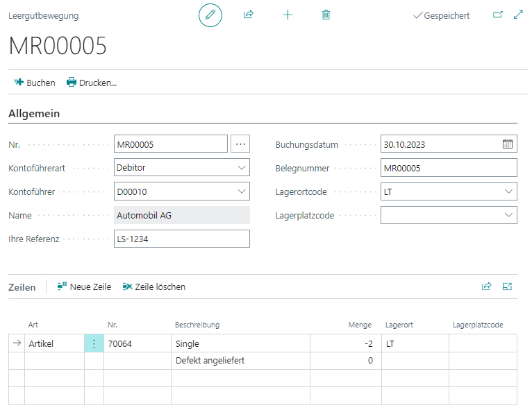Click the Ihre Referenz input field
The image size is (532, 410).
click(x=181, y=239)
